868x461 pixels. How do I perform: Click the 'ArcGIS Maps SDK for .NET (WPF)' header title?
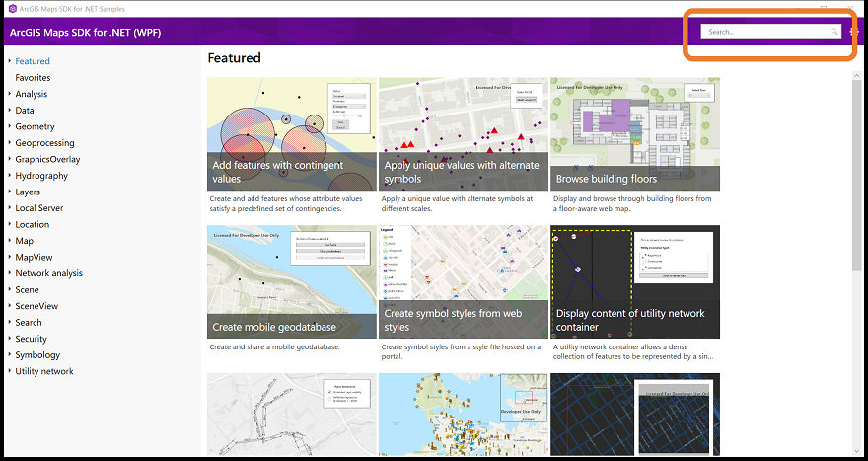click(x=85, y=33)
